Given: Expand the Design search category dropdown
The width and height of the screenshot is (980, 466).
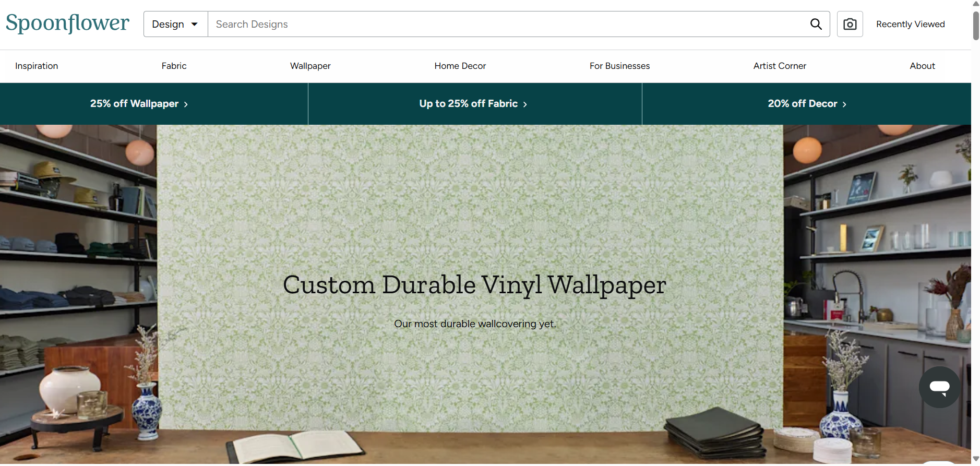Looking at the screenshot, I should point(176,24).
